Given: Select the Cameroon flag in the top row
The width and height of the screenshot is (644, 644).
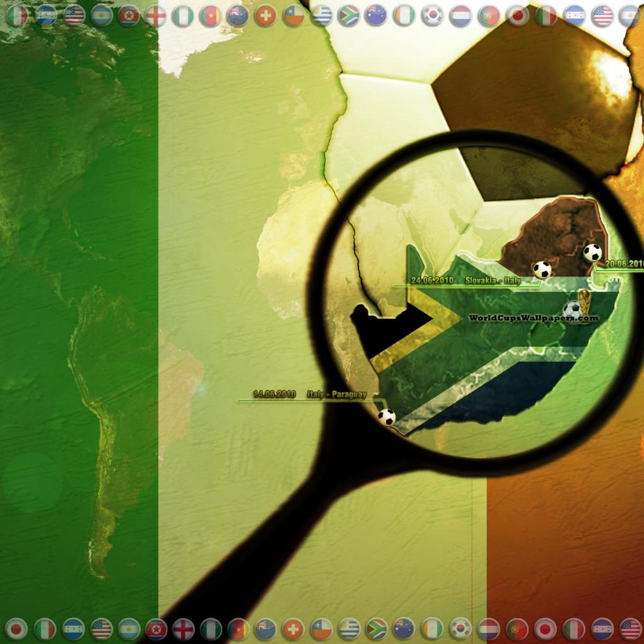Looking at the screenshot, I should click(x=211, y=16).
